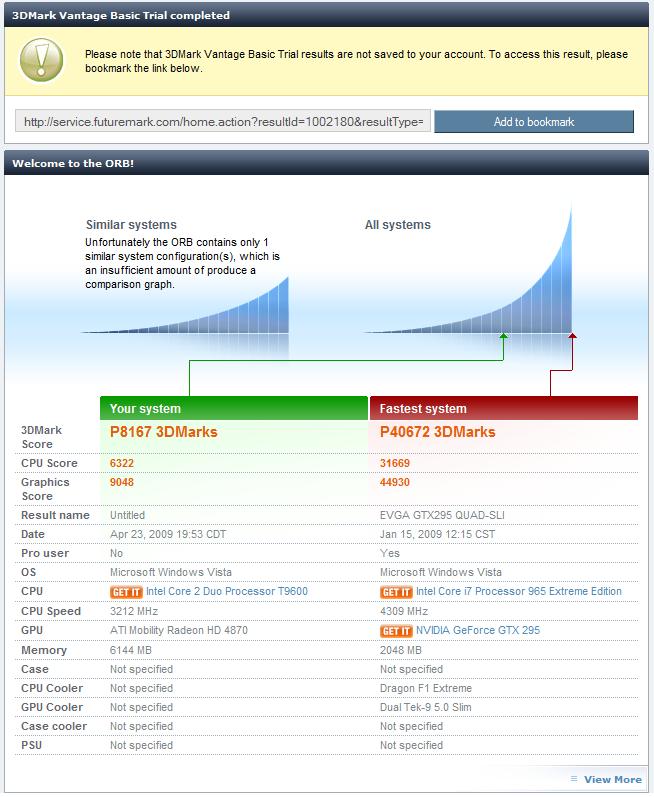Click the 3212 MHz CPU speed value
Viewport: 654px width, 797px height.
pyautogui.click(x=134, y=611)
